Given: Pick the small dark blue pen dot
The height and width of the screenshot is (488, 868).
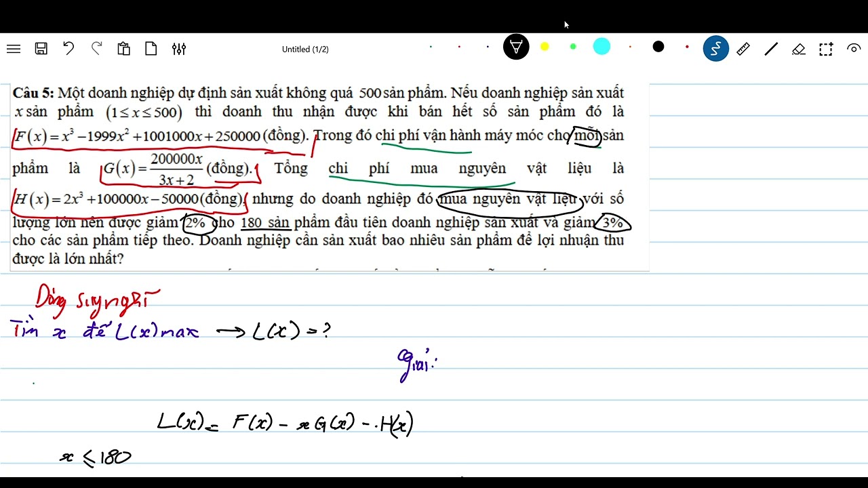Looking at the screenshot, I should point(488,47).
